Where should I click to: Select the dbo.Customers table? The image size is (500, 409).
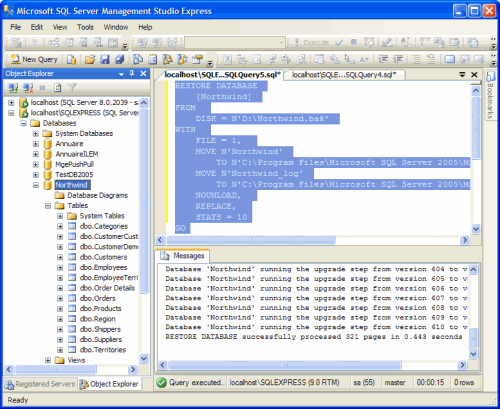coord(103,257)
